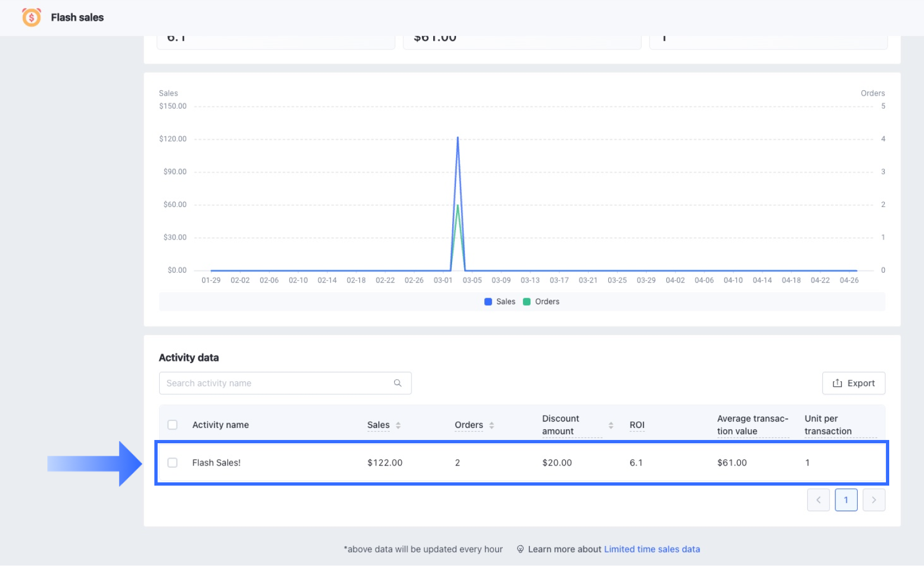The width and height of the screenshot is (924, 566).
Task: Click the Orders column header label
Action: pyautogui.click(x=469, y=425)
